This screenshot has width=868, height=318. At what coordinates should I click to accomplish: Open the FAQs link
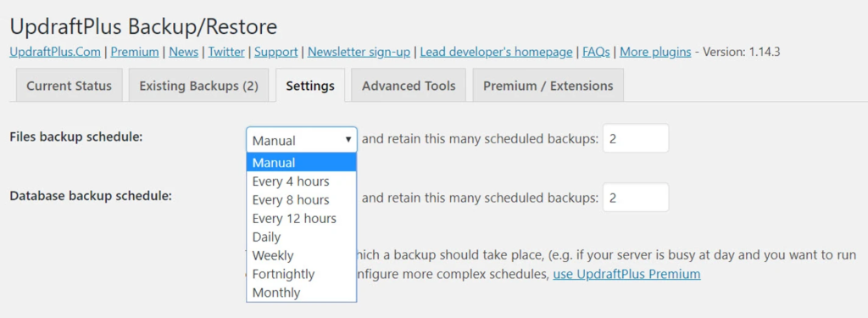click(x=596, y=52)
